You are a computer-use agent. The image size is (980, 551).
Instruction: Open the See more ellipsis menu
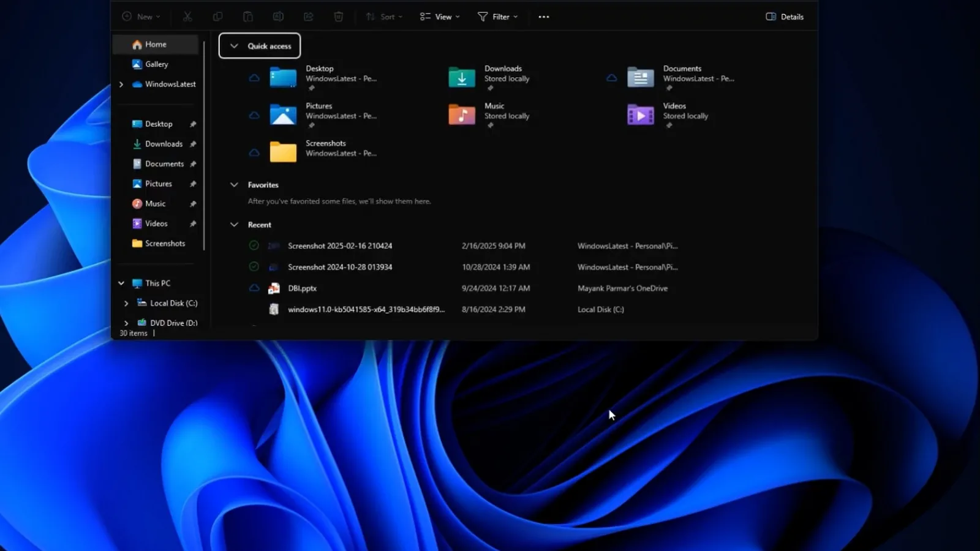coord(544,17)
